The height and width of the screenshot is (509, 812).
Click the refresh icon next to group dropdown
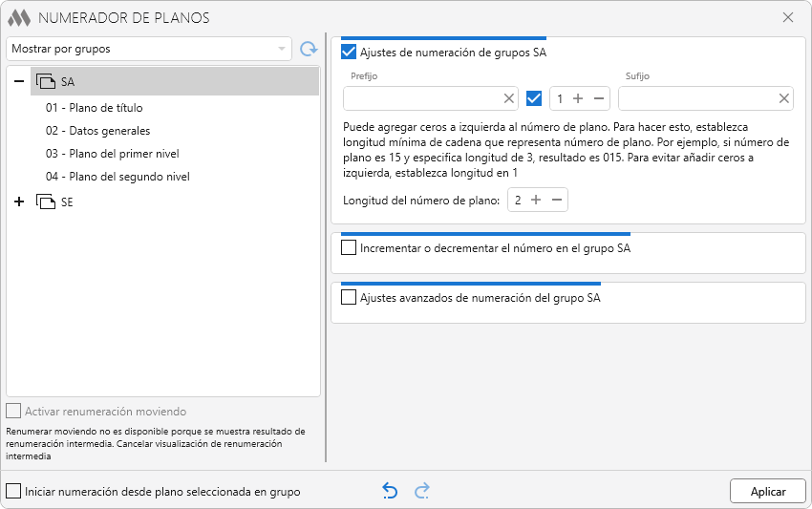(308, 49)
